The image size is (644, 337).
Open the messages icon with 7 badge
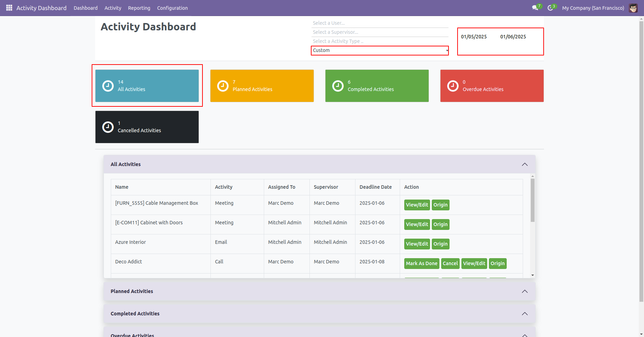pos(537,7)
